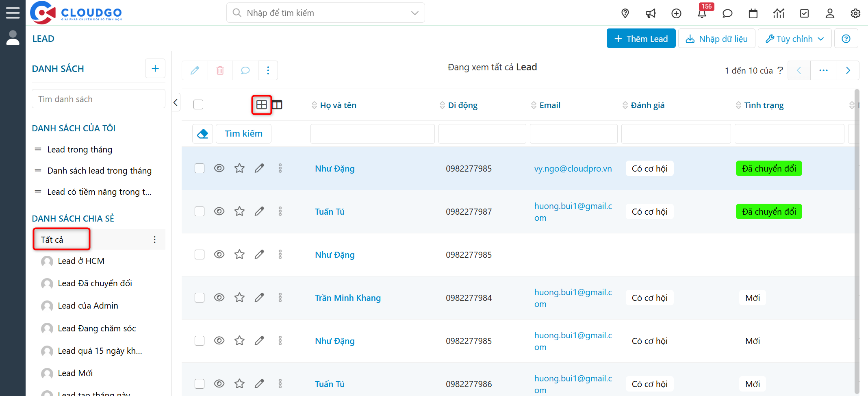This screenshot has width=868, height=396.
Task: Select checkbox of first Như Đặng row
Action: coord(200,168)
